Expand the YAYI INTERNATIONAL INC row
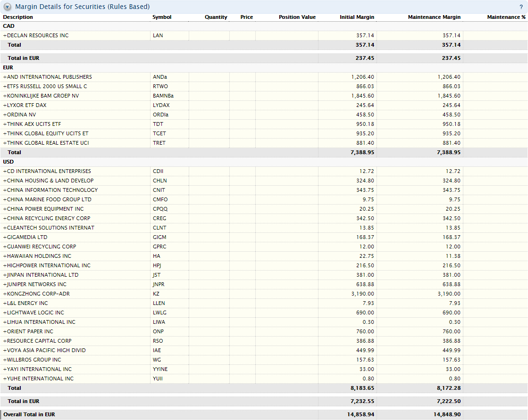 pos(5,369)
